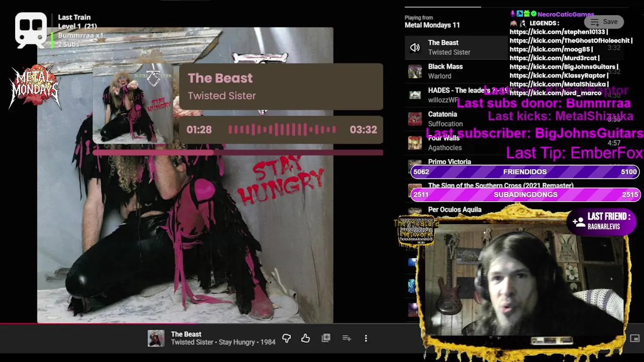
Task: Open more options for The Beast
Action: pos(366,338)
